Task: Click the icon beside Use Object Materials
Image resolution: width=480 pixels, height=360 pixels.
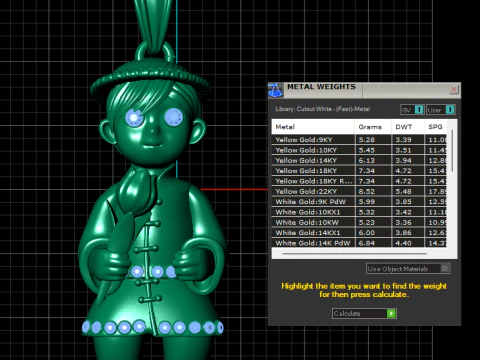Action: click(x=445, y=269)
